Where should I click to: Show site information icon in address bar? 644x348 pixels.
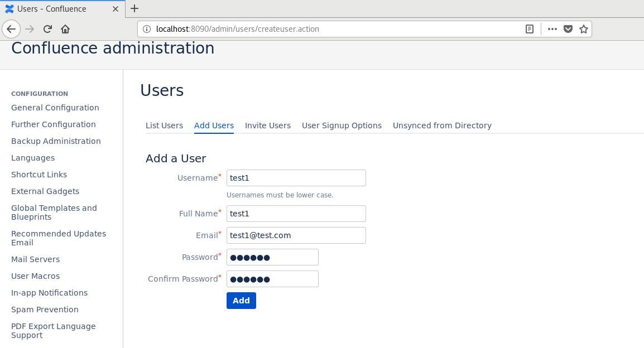pos(147,29)
